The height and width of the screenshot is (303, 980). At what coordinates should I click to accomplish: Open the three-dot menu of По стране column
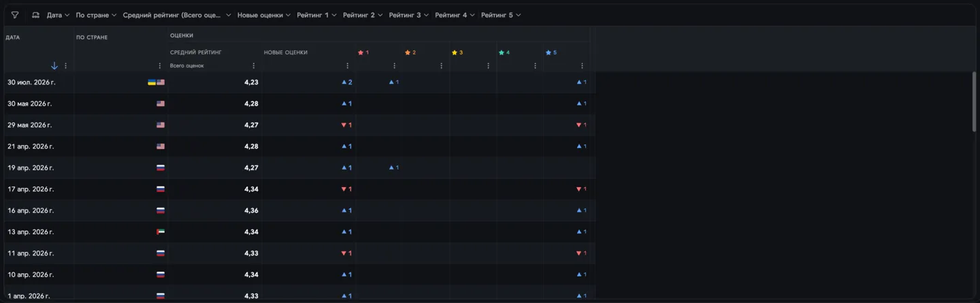pyautogui.click(x=160, y=66)
